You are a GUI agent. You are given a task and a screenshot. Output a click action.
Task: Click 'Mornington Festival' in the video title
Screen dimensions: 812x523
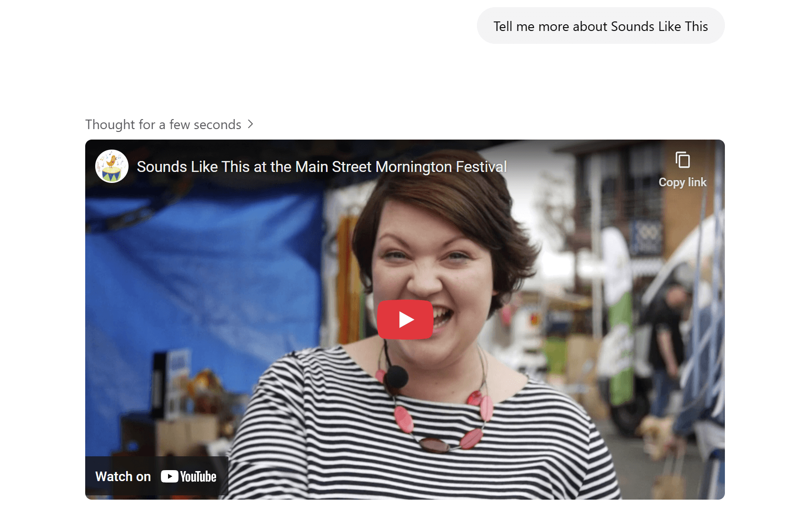[x=441, y=167]
